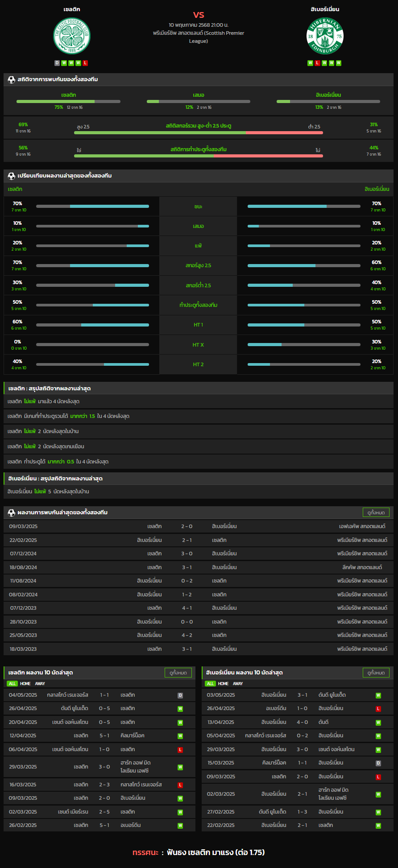Select AWAY tab in Hibernian last 10 matches
Screen dimensions: 398x868
click(238, 683)
